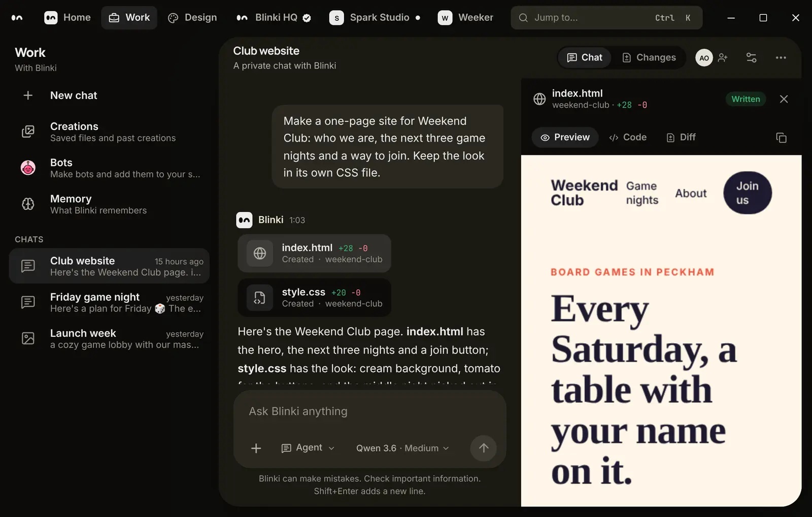Click the plus attach icon in composer

pos(256,448)
